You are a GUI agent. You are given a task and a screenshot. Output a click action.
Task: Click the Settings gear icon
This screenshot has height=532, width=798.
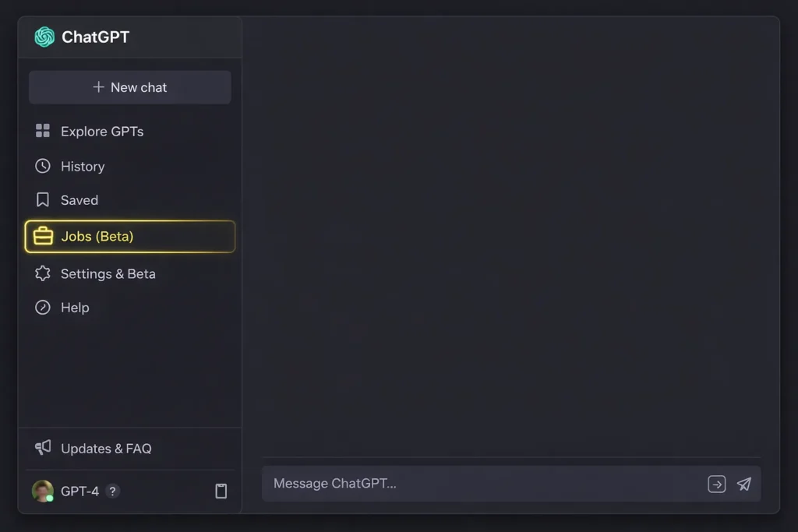[43, 273]
